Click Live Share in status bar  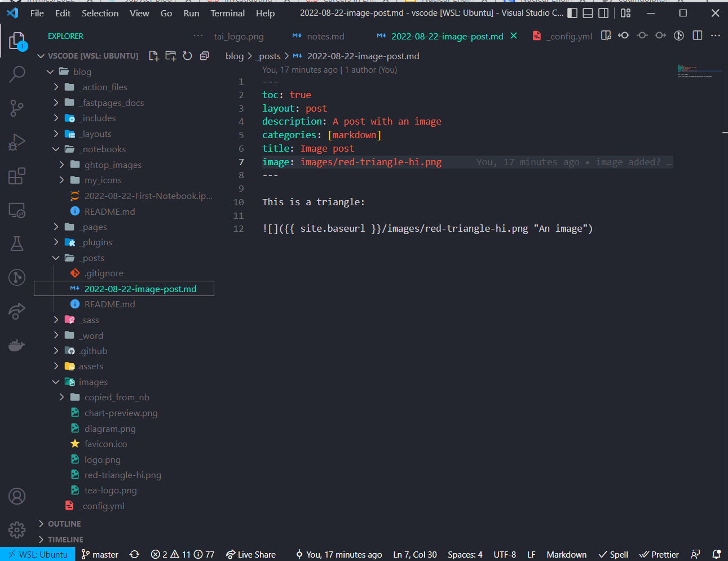251,554
